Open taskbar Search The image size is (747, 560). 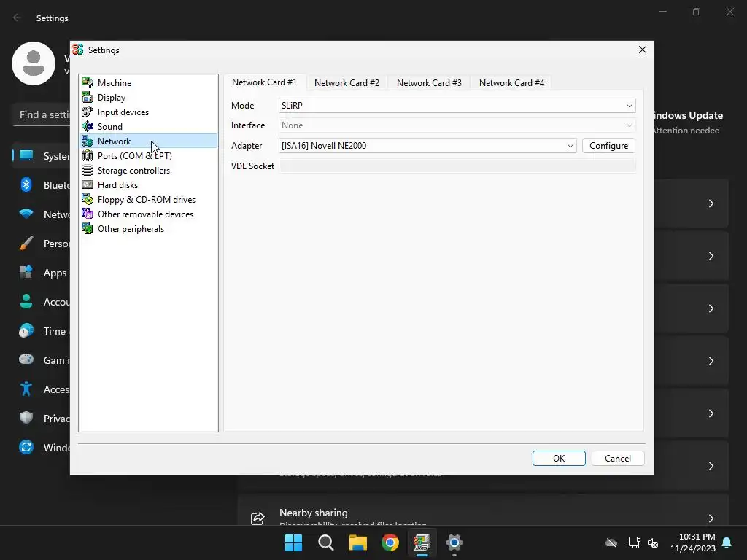coord(326,542)
